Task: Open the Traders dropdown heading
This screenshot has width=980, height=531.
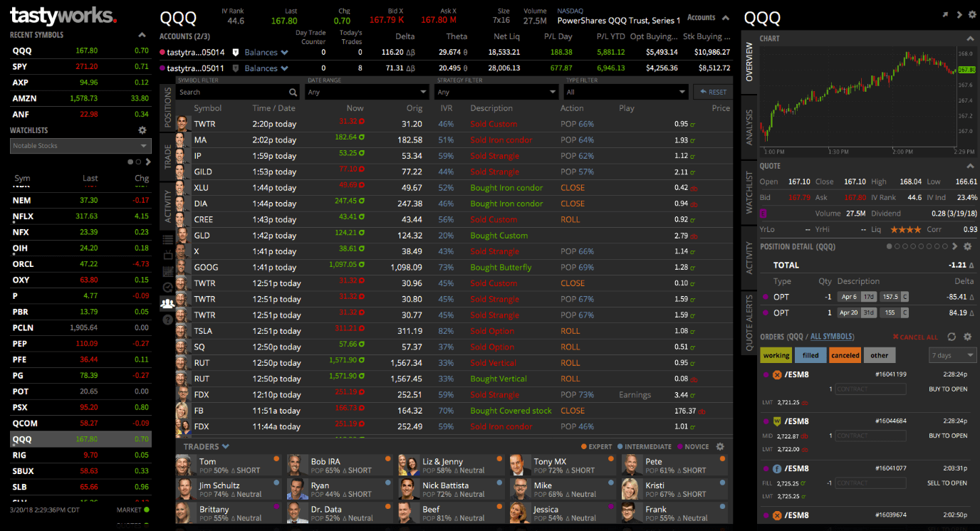Action: pos(207,447)
